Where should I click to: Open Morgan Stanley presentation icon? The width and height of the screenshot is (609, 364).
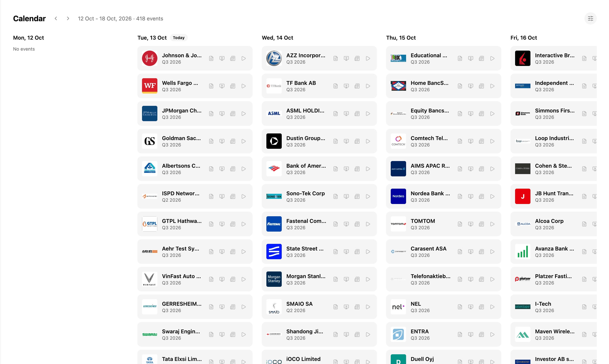click(346, 279)
